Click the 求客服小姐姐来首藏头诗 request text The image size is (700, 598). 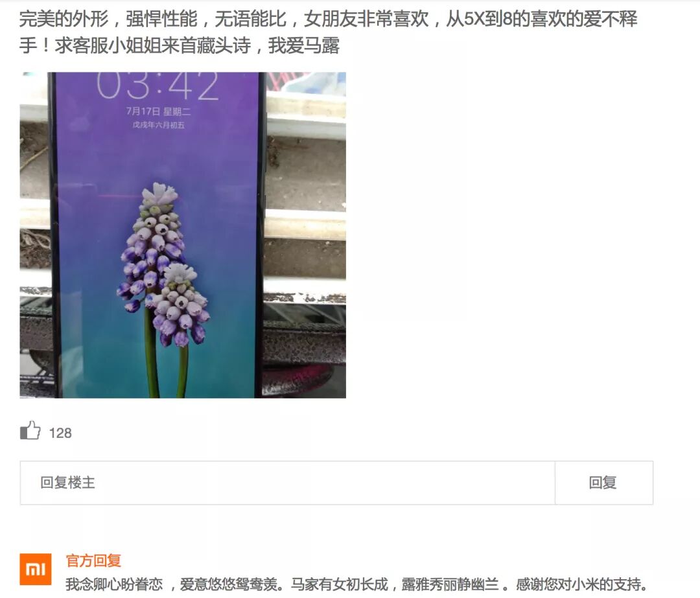pyautogui.click(x=153, y=45)
